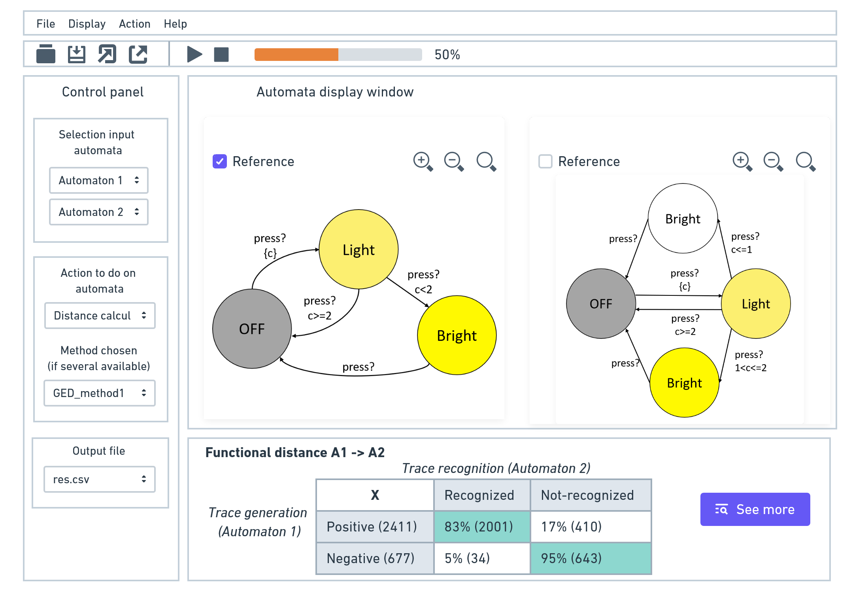Viewport: 868px width, 590px height.
Task: Click the 17% (410) table cell
Action: click(x=591, y=527)
